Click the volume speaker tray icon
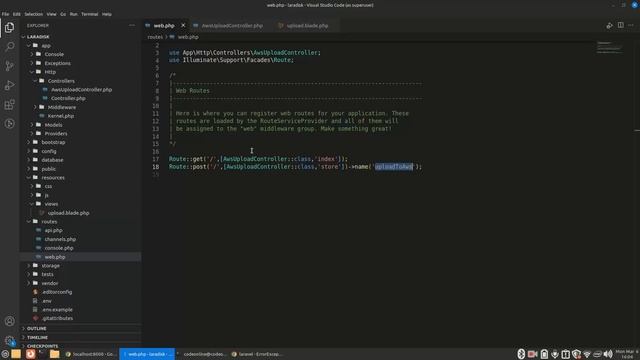 [608, 354]
